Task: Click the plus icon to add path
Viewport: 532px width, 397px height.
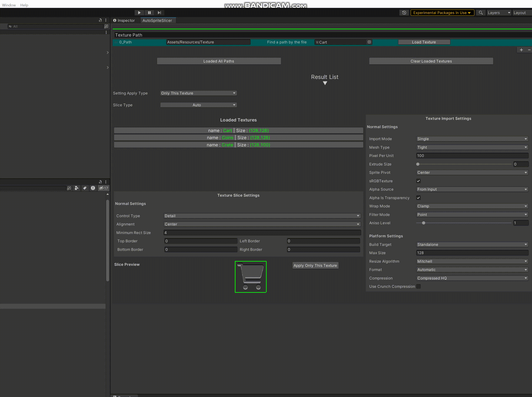Action: (521, 50)
